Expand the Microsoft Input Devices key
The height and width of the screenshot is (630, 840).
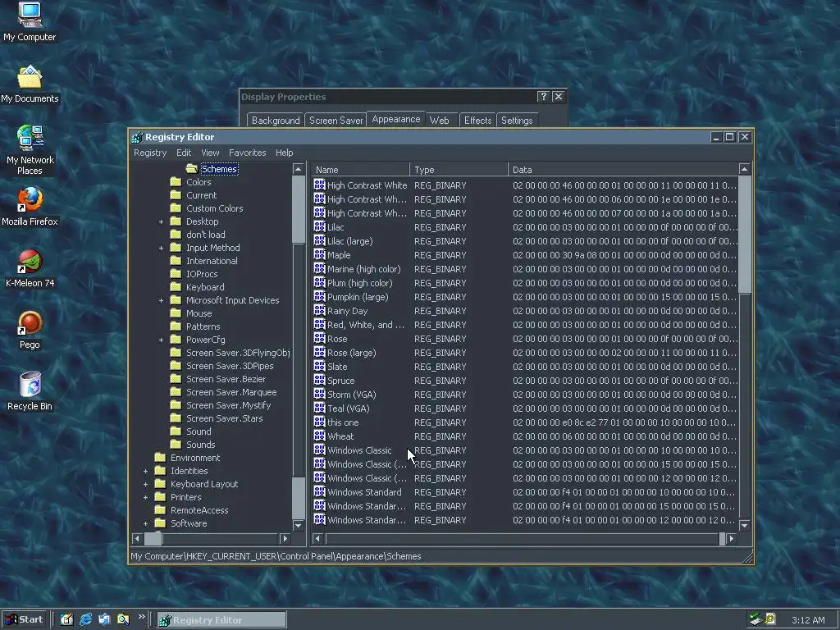162,300
